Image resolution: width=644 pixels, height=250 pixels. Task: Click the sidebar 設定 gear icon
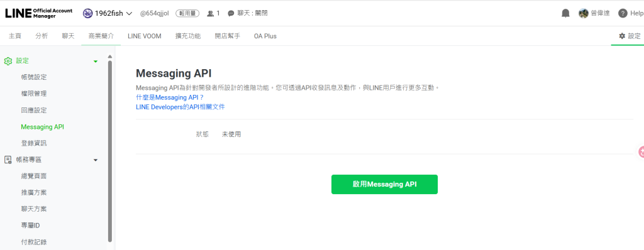pos(8,61)
